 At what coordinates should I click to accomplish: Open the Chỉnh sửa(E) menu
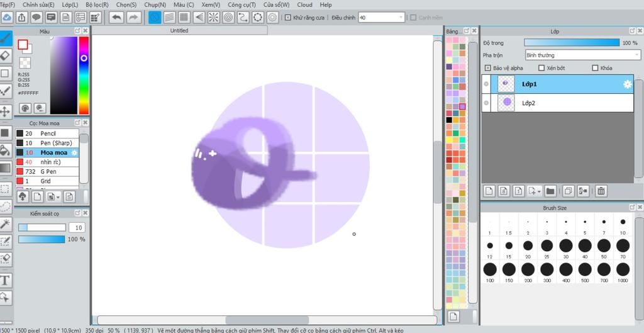[x=38, y=4]
